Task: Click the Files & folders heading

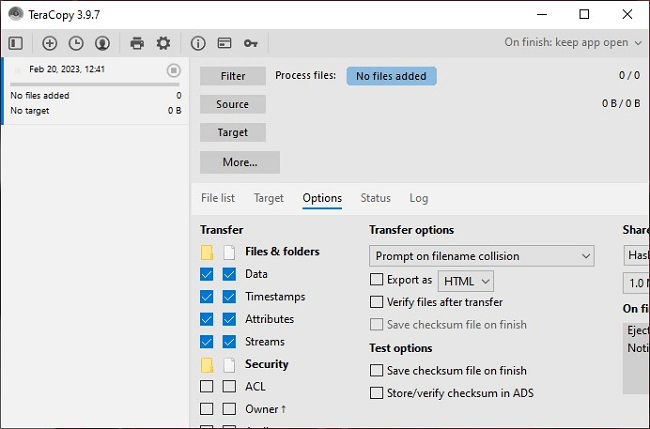Action: [x=282, y=252]
